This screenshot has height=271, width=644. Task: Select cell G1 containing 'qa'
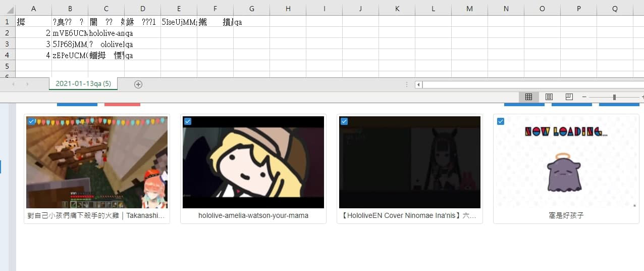pyautogui.click(x=251, y=22)
